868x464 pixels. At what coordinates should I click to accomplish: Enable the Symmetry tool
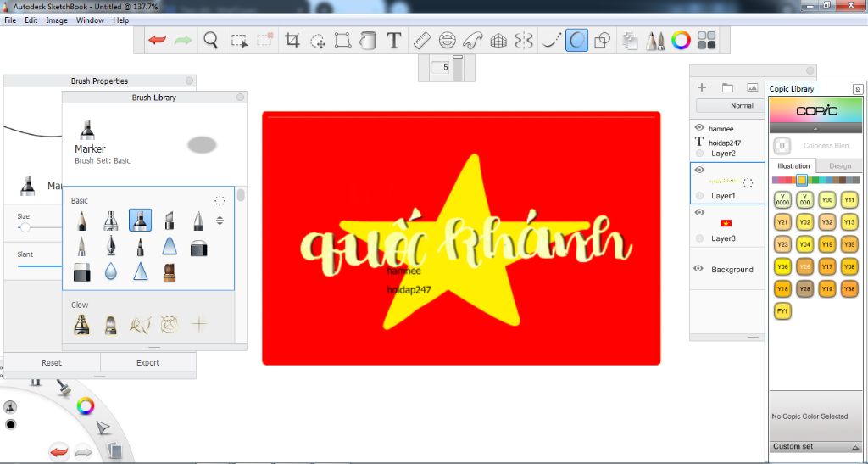pos(524,41)
